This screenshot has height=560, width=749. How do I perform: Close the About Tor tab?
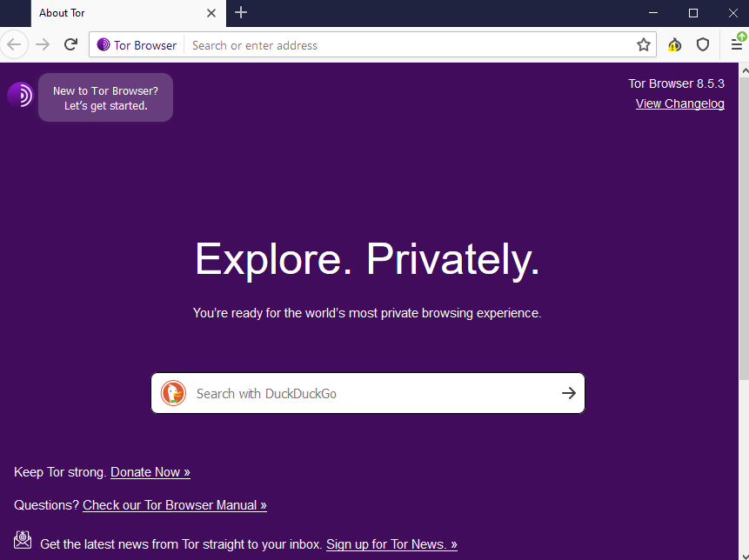point(211,13)
